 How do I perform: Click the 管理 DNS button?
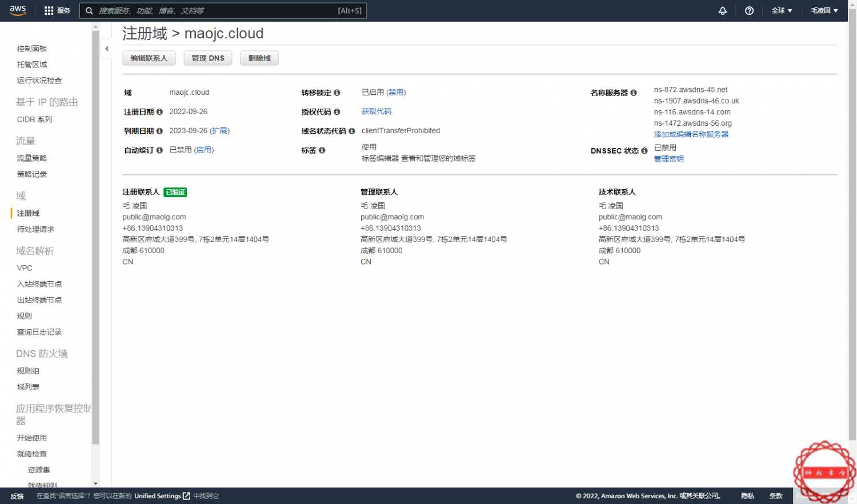[x=208, y=58]
